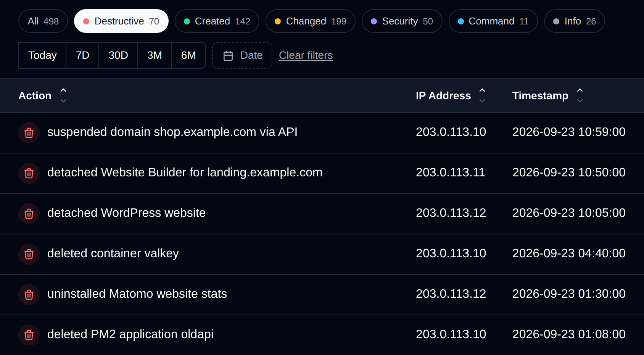This screenshot has height=355, width=644.
Task: Click timestamp 2026-09-23 10:05:00
Action: point(569,213)
